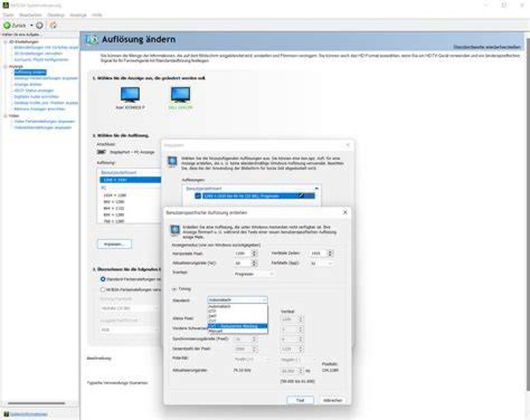The image size is (530, 420).
Task: Toggle the Timing section expander
Action: coord(174,289)
